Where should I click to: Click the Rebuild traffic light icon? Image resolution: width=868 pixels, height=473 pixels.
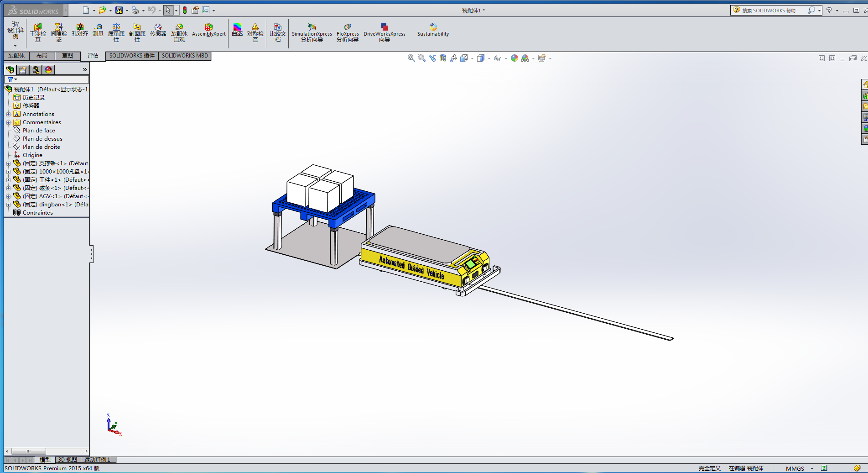[185, 10]
